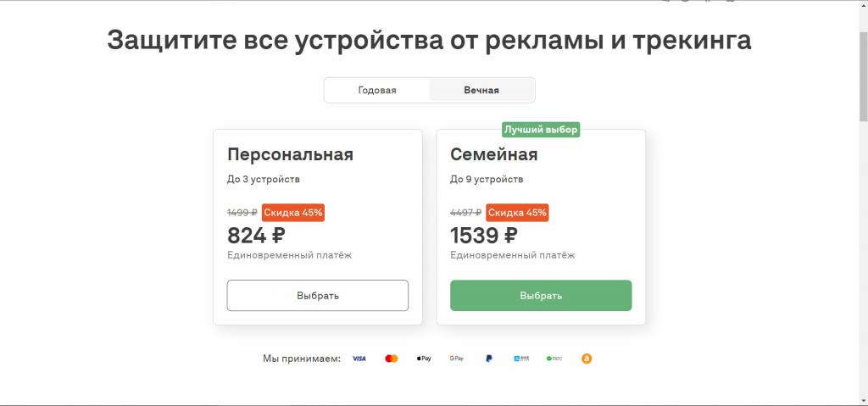The image size is (868, 406).
Task: Select the Вечная license tab
Action: [x=481, y=90]
